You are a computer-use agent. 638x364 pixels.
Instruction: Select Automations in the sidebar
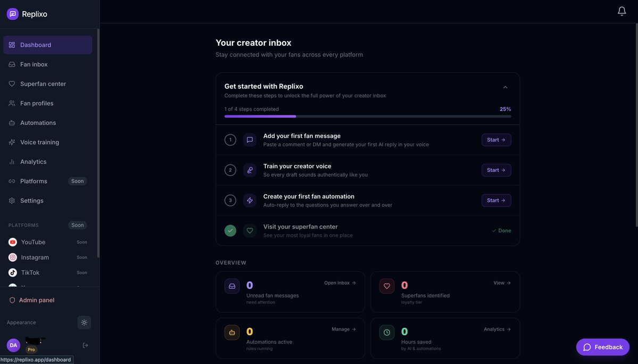[x=47, y=123]
